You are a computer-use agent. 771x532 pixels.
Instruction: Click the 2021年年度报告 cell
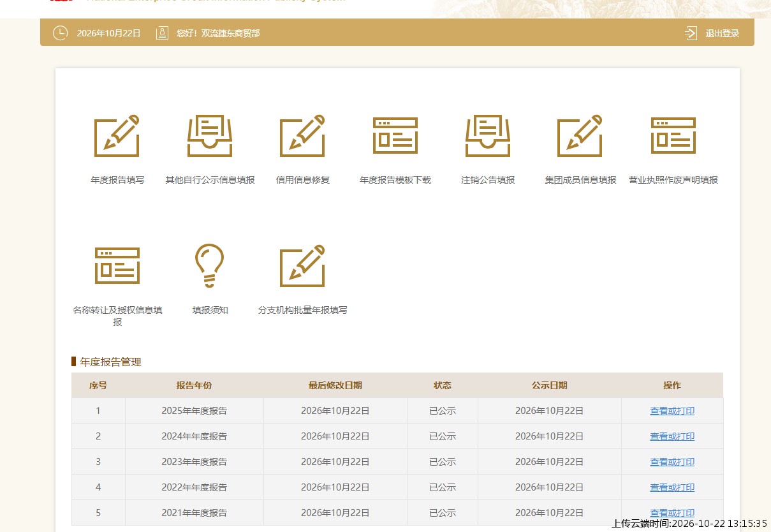[195, 513]
